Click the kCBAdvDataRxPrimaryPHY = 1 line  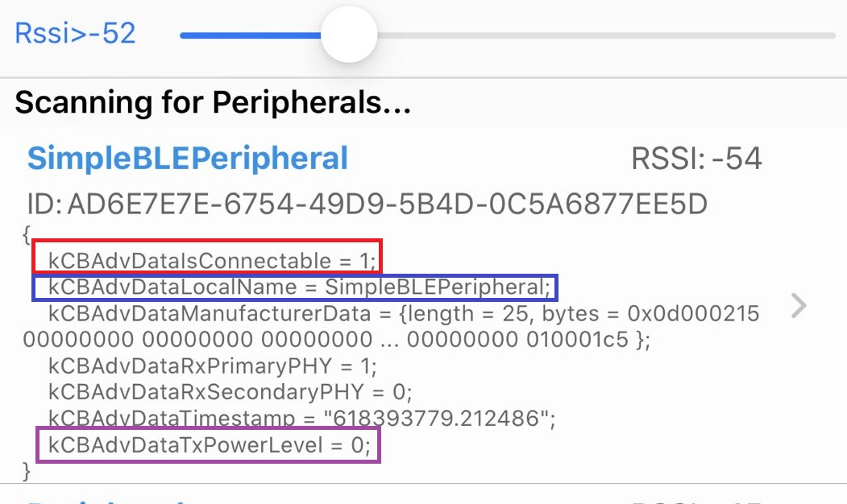[x=212, y=366]
